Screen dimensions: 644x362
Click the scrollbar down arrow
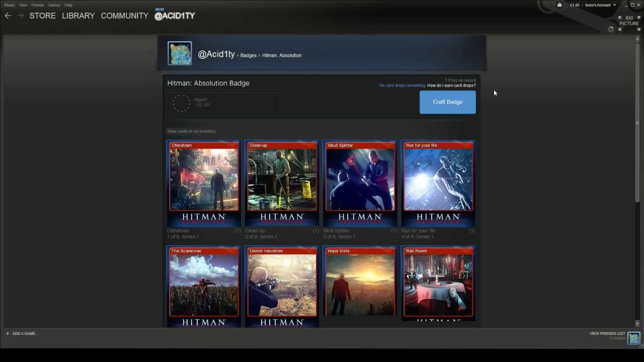[637, 324]
